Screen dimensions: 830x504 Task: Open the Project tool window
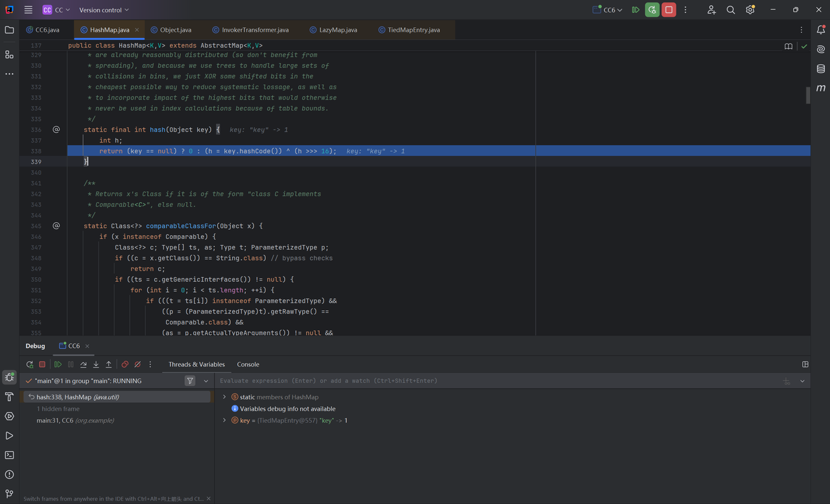tap(9, 30)
